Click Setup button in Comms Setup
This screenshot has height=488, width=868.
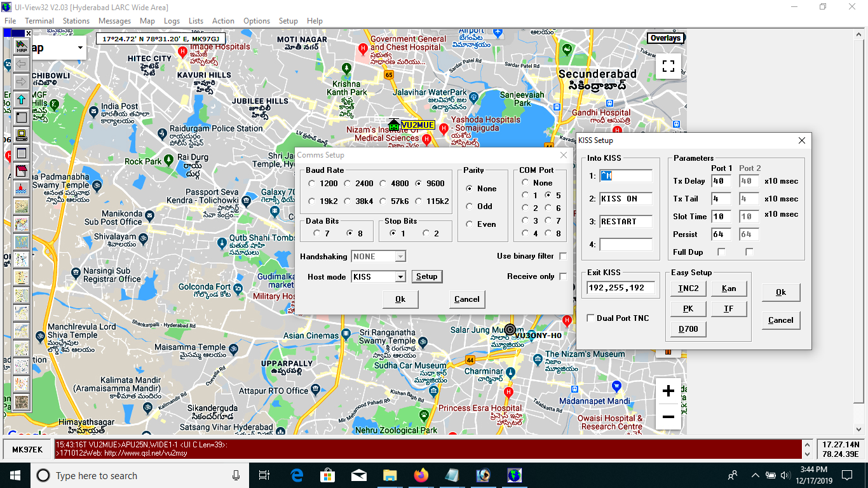click(427, 276)
